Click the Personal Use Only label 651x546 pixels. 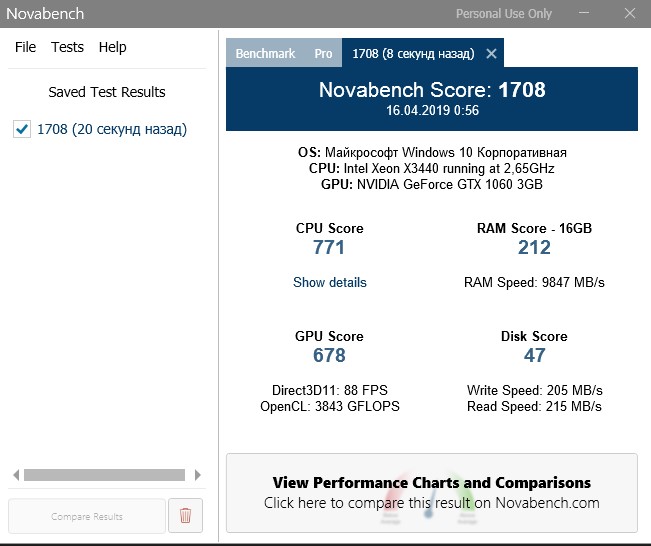pos(503,14)
